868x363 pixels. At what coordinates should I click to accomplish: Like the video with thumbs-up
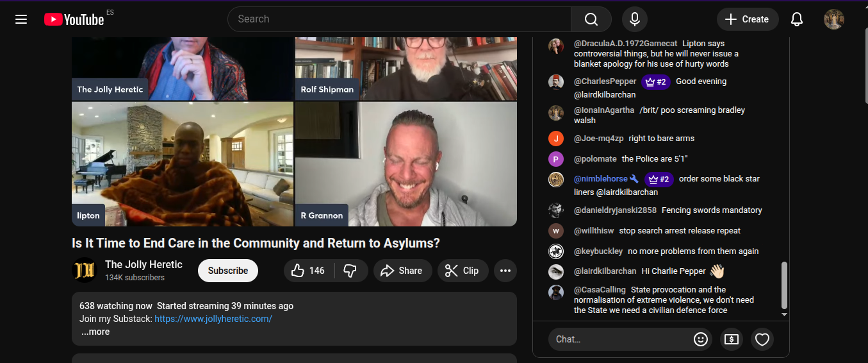307,271
